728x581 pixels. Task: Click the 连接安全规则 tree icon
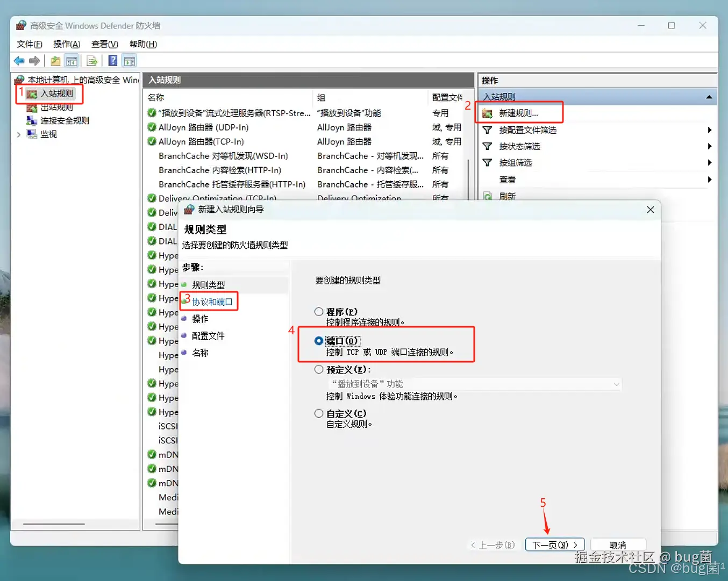[32, 120]
